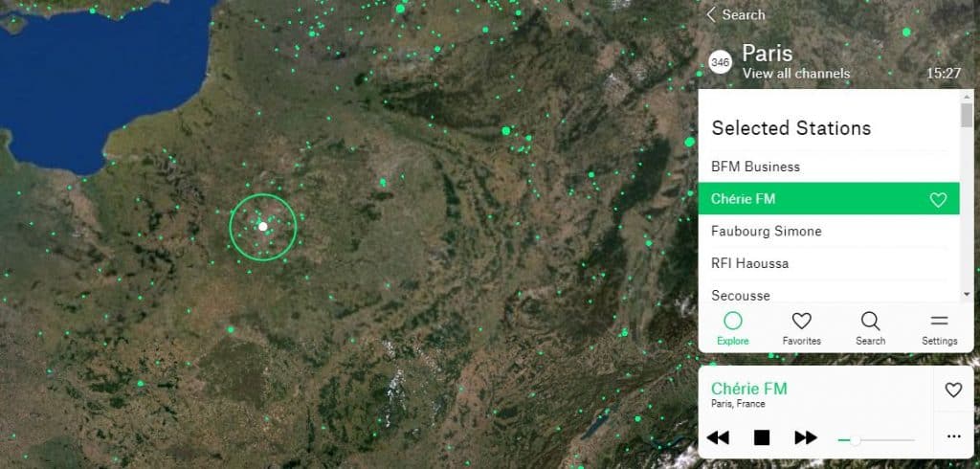Viewport: 980px width, 469px height.
Task: View all channels for Paris
Action: (x=795, y=74)
